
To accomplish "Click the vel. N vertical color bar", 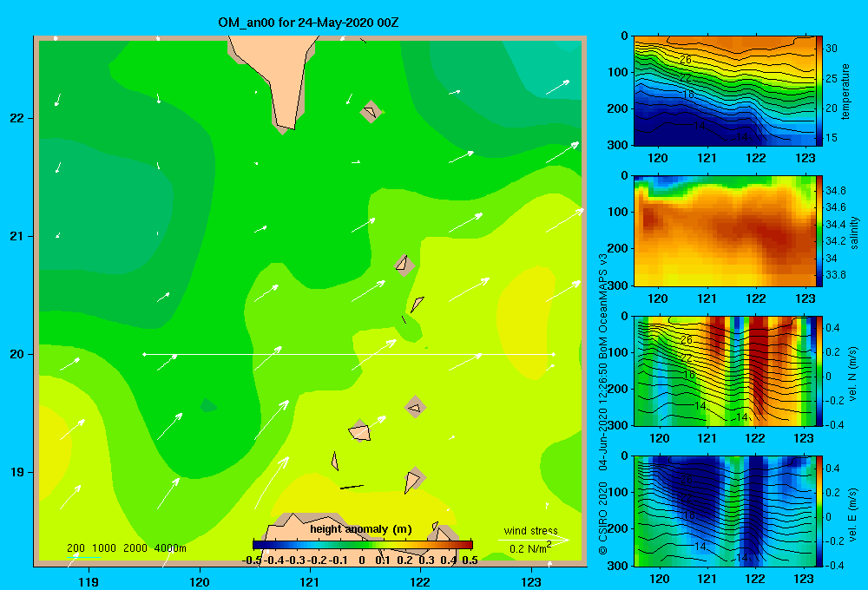I will [819, 370].
